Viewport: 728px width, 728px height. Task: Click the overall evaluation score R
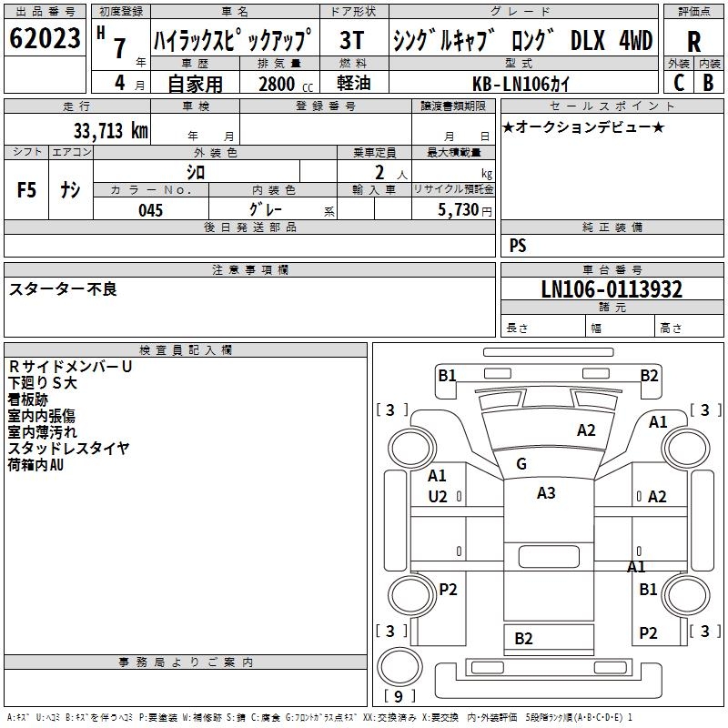point(693,41)
